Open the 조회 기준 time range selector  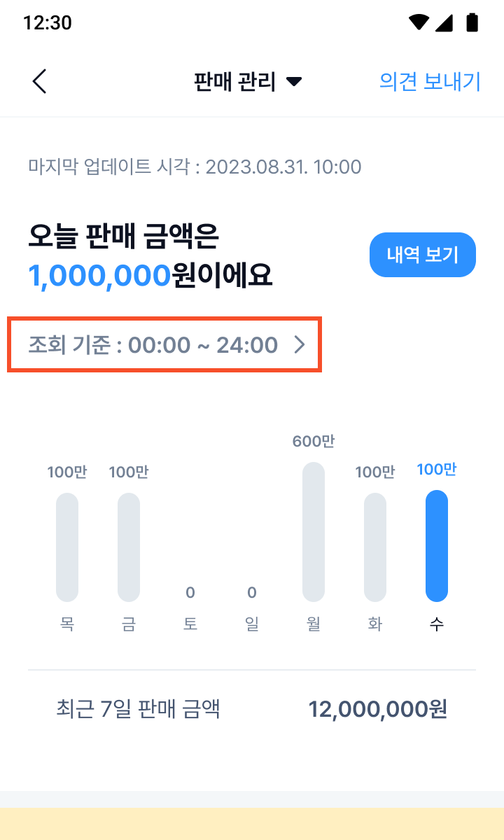[164, 345]
